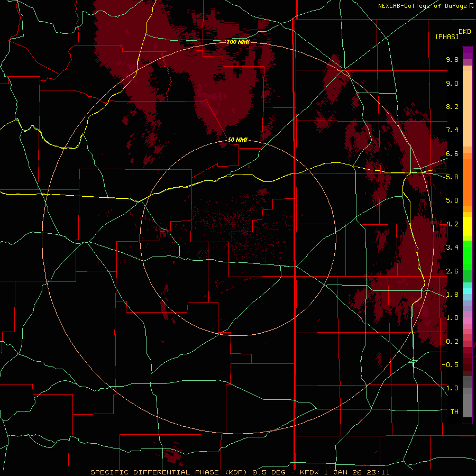Click the "SPECIFIC DIFFERENTIAL PHASE (KDP)" caption text
Viewport: 476px width, 476px height.
(170, 472)
